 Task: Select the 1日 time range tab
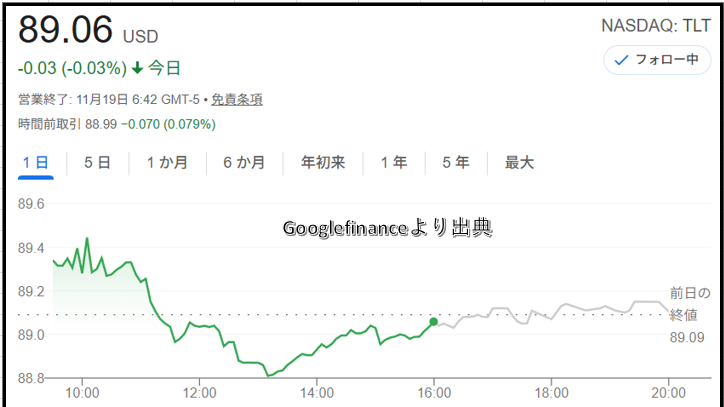(x=36, y=163)
